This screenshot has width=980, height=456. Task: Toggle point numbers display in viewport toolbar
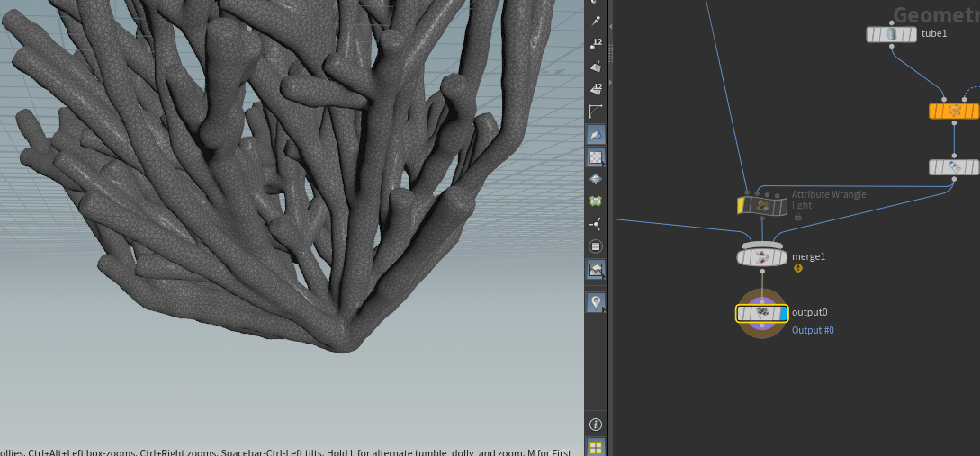click(x=597, y=43)
